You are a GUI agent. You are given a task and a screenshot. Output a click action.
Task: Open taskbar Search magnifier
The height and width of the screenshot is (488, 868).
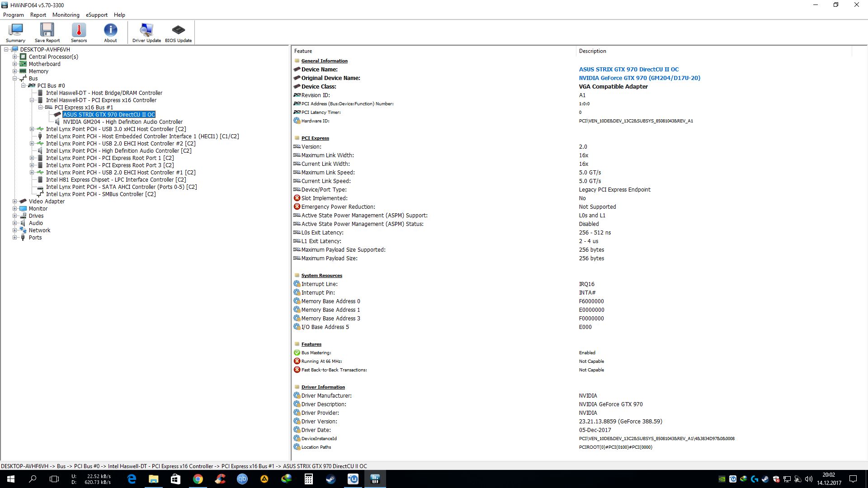point(33,479)
